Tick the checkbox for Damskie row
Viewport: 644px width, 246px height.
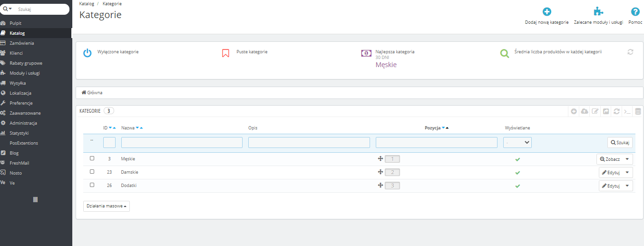92,172
